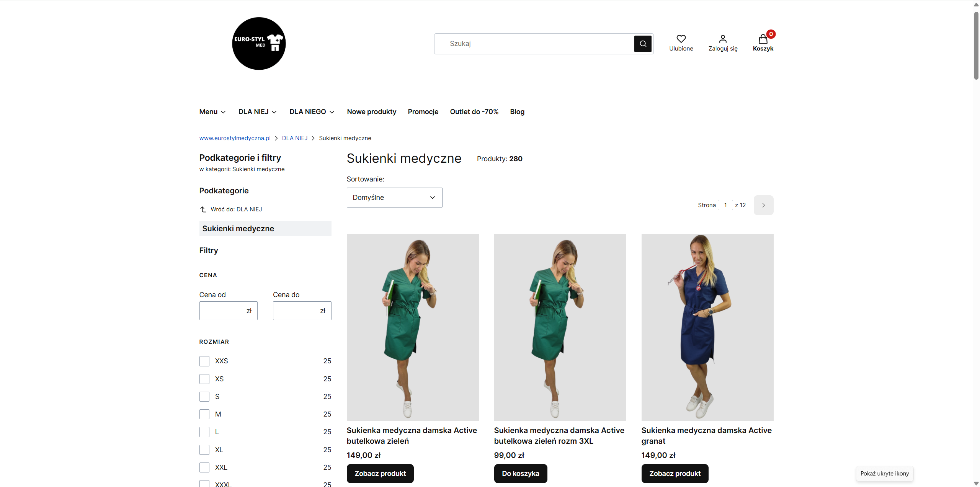
Task: Expand the DLA NIEJ menu
Action: pos(257,112)
